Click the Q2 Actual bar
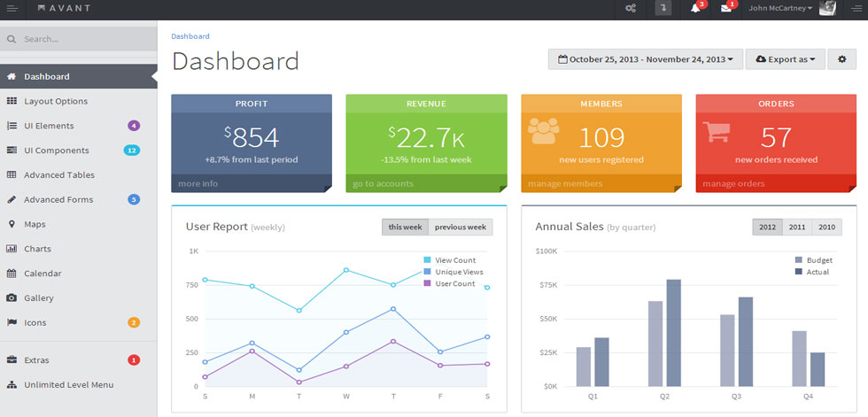The image size is (868, 417). pyautogui.click(x=674, y=333)
